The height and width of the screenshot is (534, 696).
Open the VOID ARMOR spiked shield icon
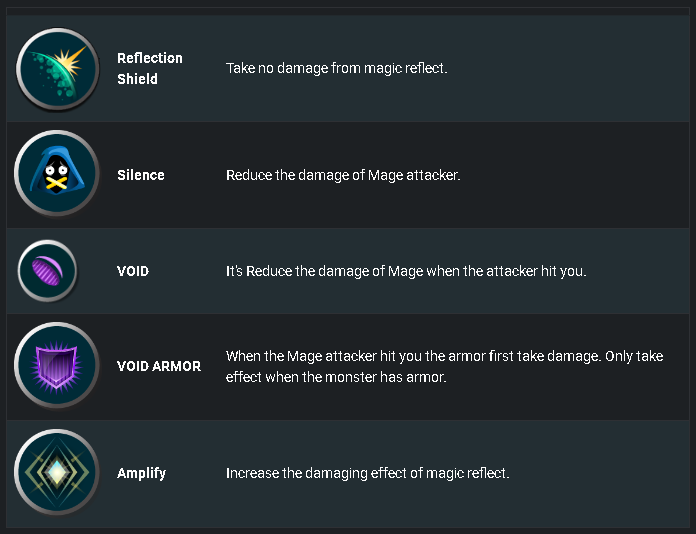56,365
